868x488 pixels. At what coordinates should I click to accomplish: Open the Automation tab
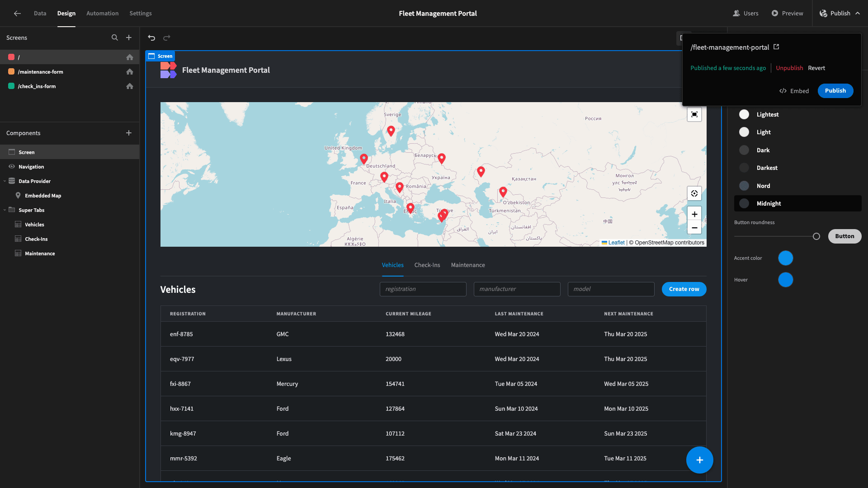(x=102, y=14)
